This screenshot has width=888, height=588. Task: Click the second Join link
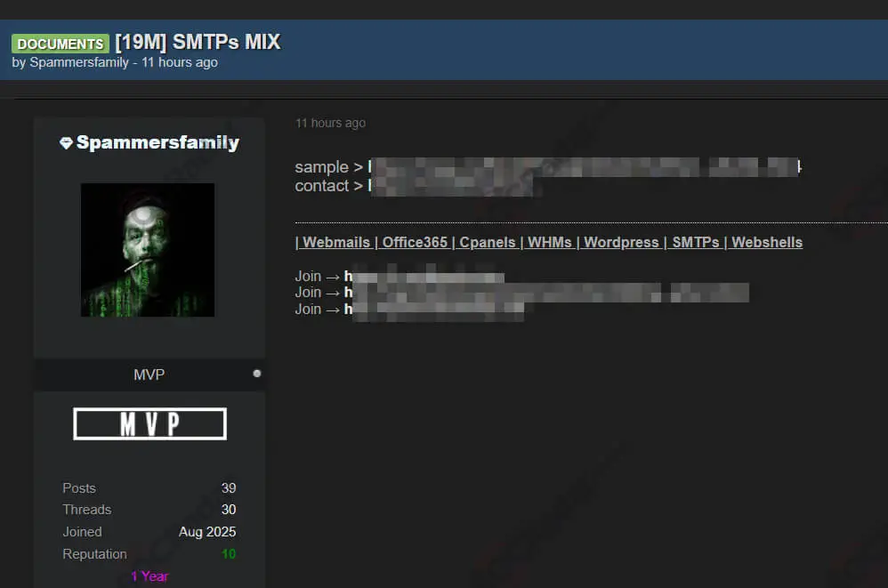[x=546, y=293]
